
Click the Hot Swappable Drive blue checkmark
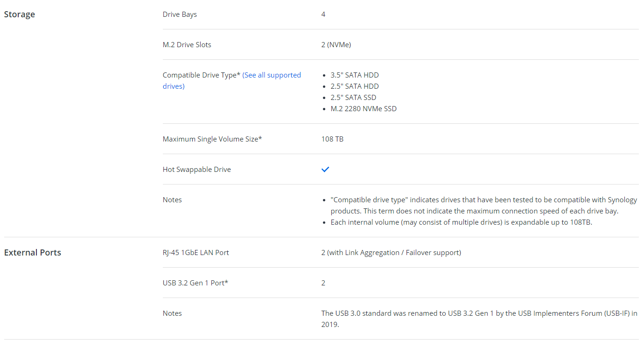point(325,169)
